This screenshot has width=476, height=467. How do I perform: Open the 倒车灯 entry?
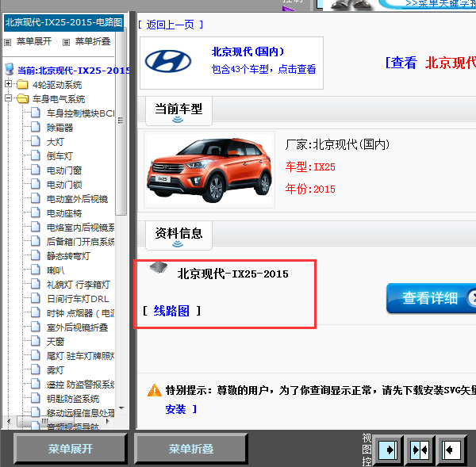59,156
